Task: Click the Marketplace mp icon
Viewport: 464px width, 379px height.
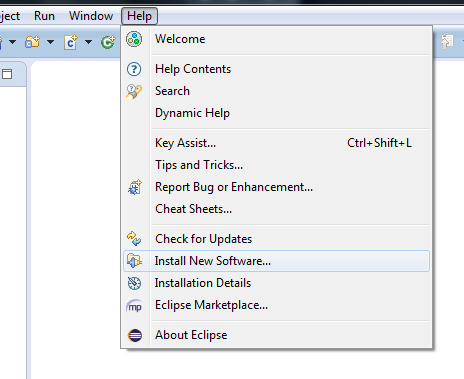Action: (134, 306)
